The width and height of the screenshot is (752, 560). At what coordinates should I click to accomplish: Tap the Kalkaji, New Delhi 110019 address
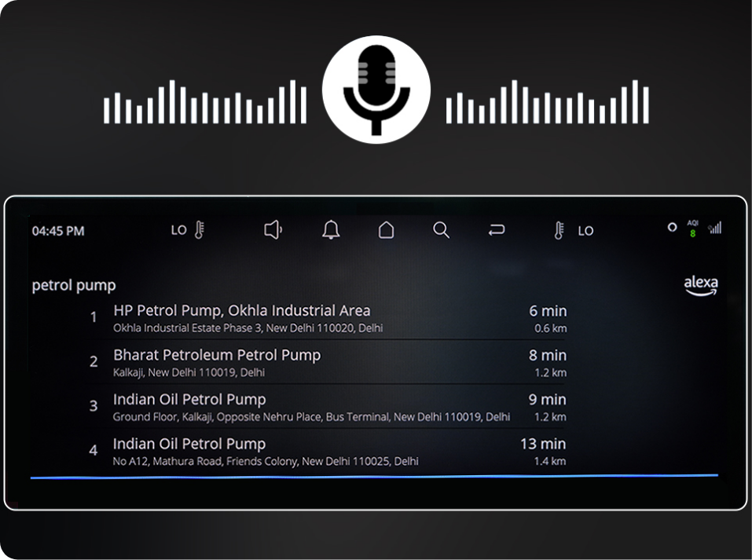[x=189, y=372]
